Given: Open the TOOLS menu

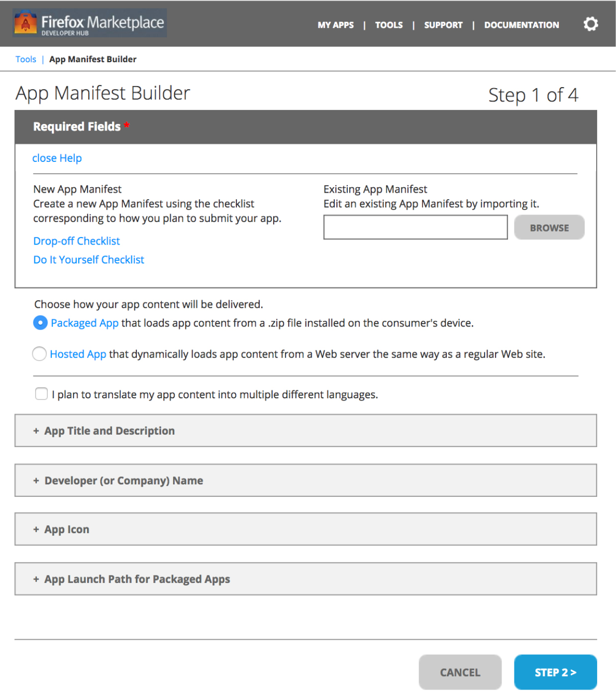Looking at the screenshot, I should pos(389,25).
